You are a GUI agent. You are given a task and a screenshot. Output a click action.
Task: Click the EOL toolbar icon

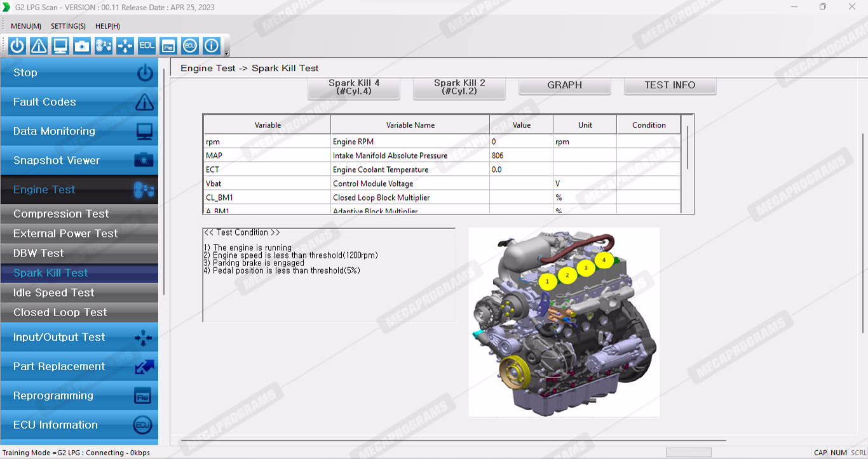[147, 46]
